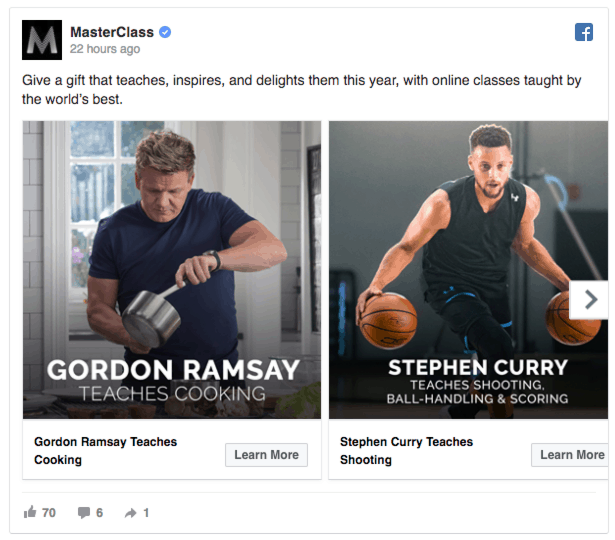615x540 pixels.
Task: Click the 22 hours ago timestamp
Action: [105, 49]
